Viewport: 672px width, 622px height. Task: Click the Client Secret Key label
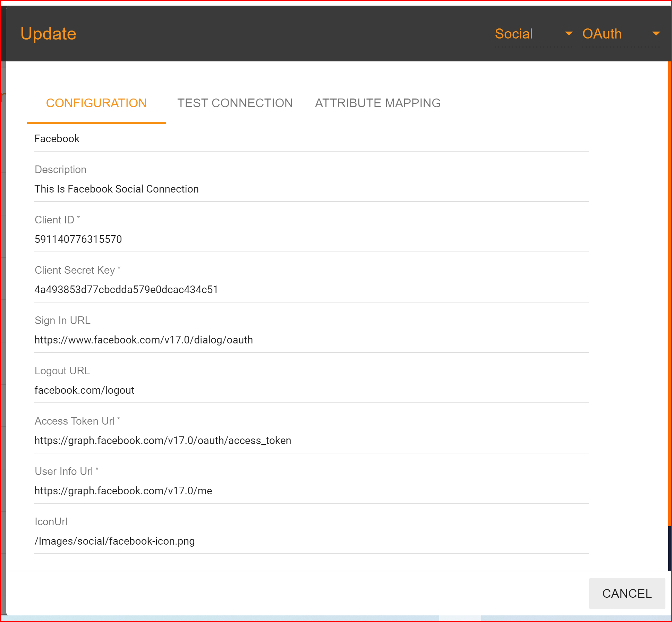pyautogui.click(x=78, y=270)
